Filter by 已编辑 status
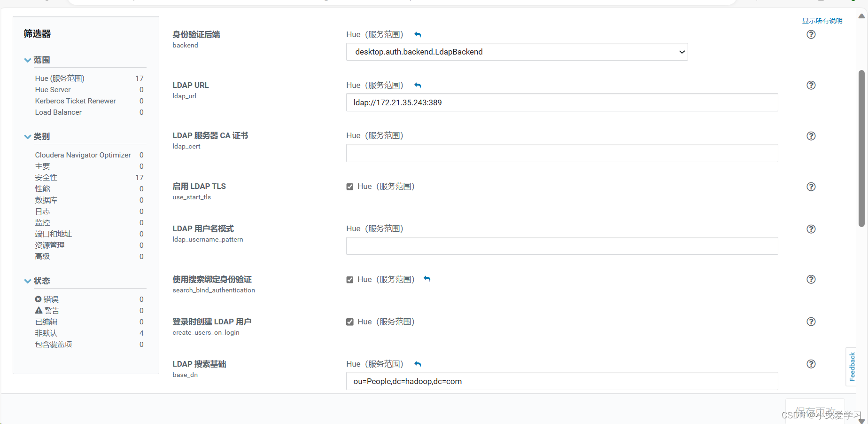 point(46,322)
